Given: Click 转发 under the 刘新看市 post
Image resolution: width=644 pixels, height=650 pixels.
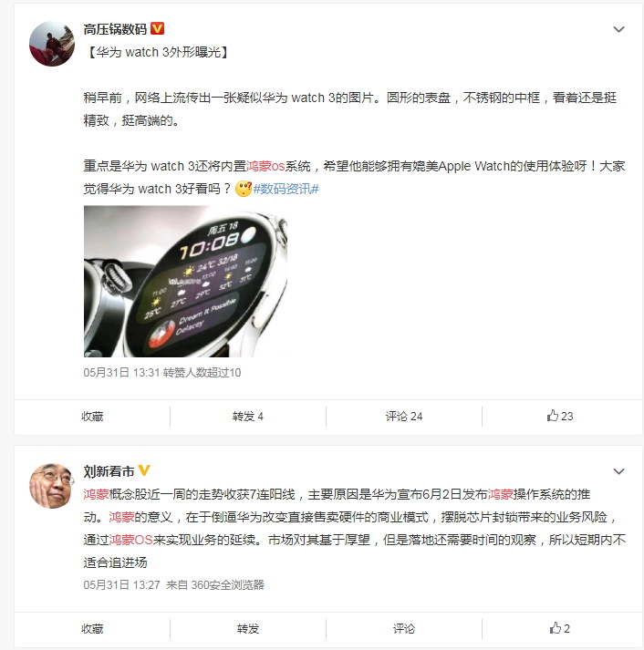Looking at the screenshot, I should [248, 629].
